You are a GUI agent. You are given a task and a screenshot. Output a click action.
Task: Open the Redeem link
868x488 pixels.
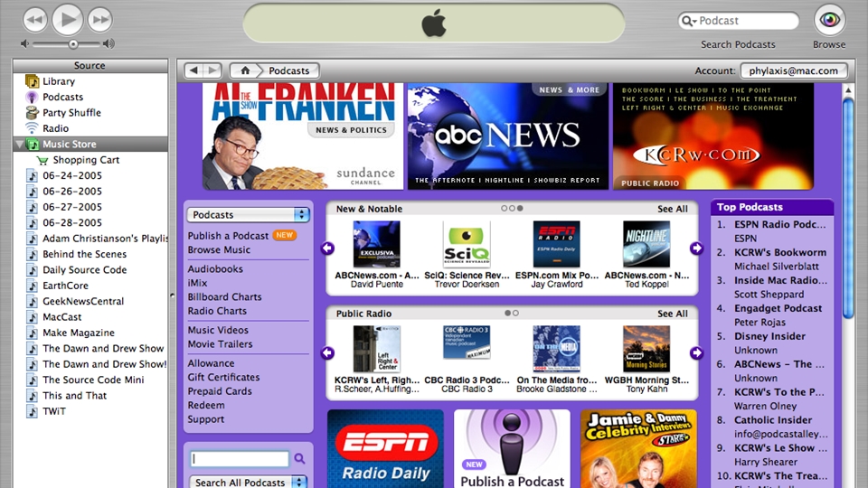pos(206,405)
